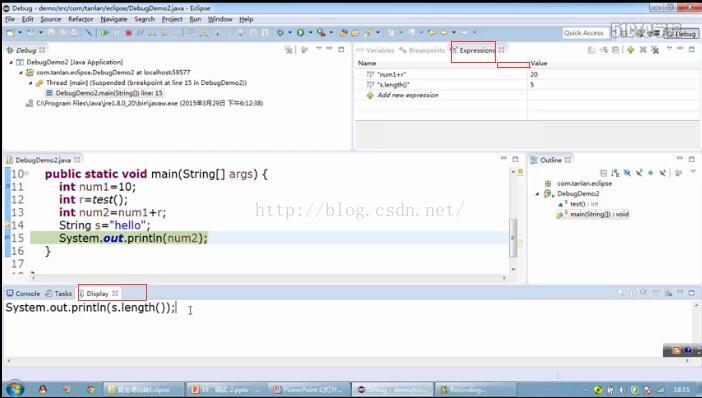The image size is (702, 398).
Task: Click the green Resume debug button
Action: [105, 33]
